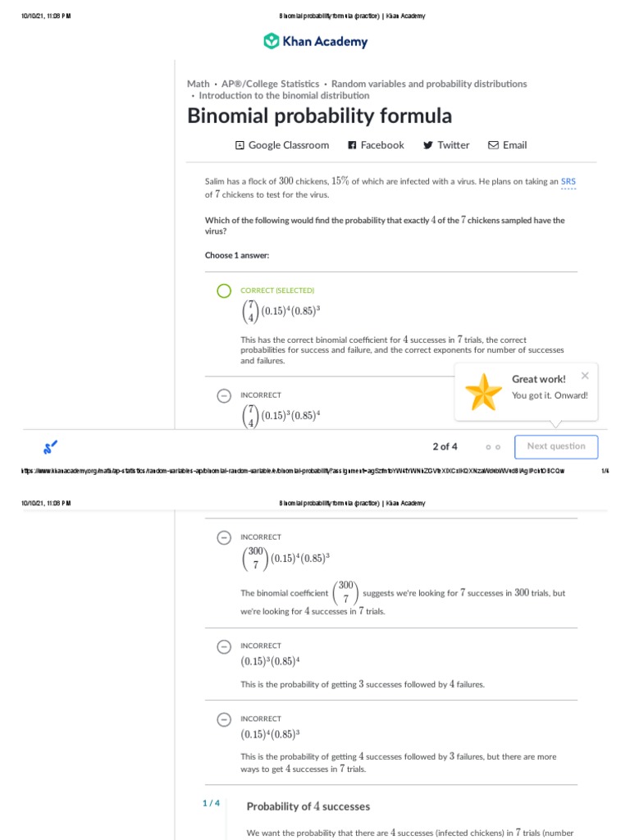
Task: Click the Email envelope icon
Action: pos(493,145)
